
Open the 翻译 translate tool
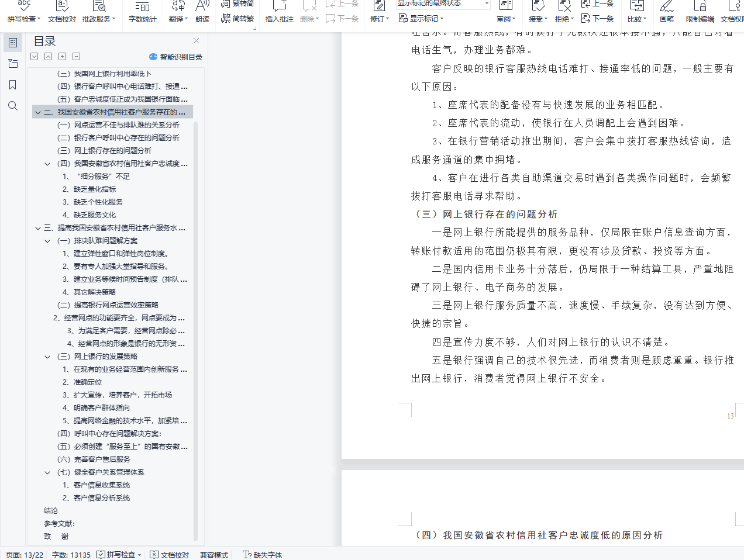178,12
